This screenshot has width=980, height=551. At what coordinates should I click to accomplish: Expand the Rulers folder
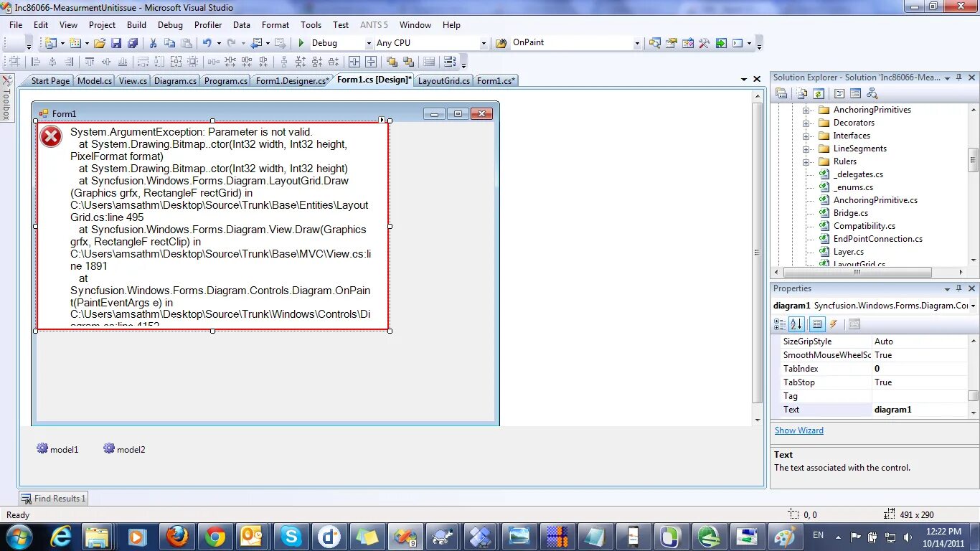[x=806, y=162]
